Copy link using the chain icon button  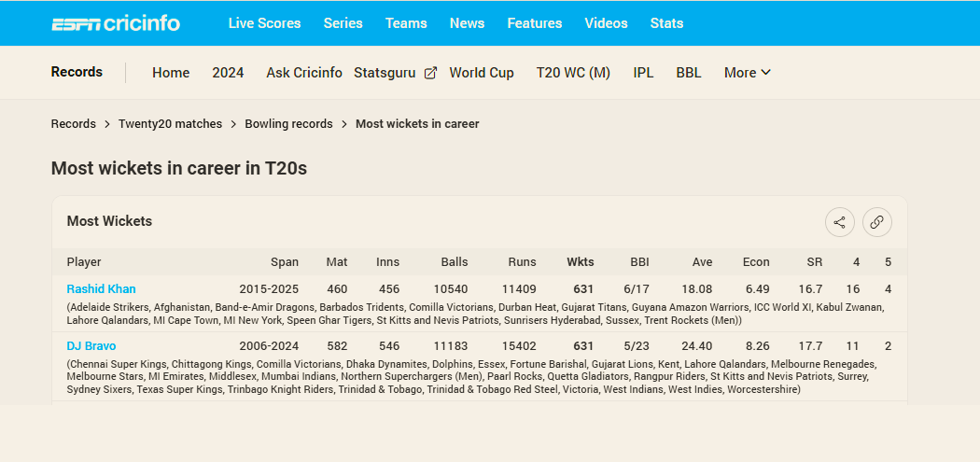click(876, 222)
